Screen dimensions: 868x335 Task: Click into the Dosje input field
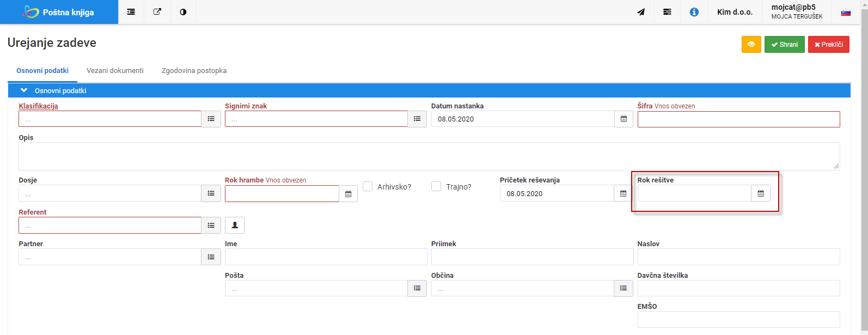pyautogui.click(x=110, y=193)
